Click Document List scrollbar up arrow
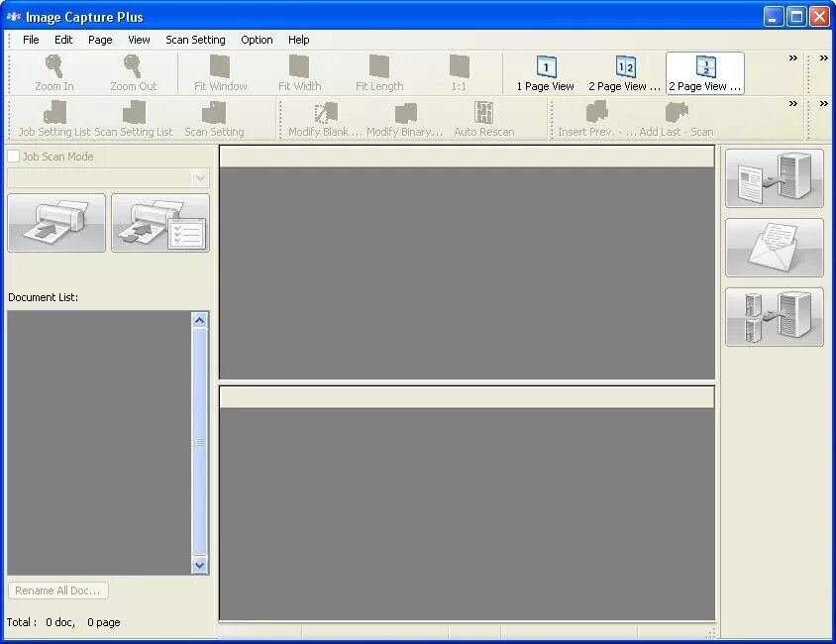 (199, 320)
